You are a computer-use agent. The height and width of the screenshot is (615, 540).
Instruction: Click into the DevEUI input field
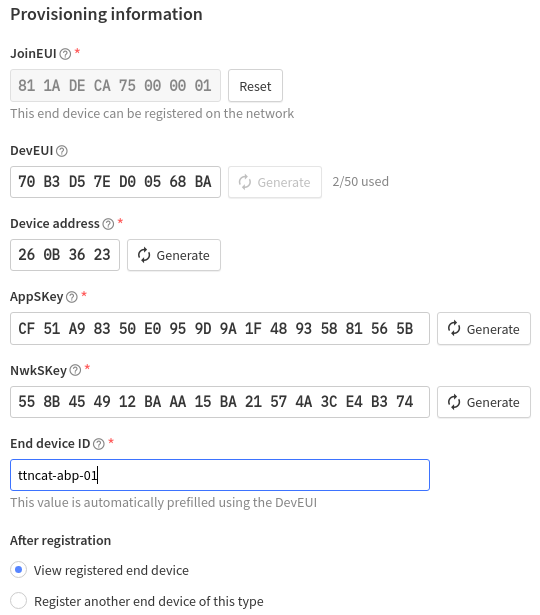[115, 182]
